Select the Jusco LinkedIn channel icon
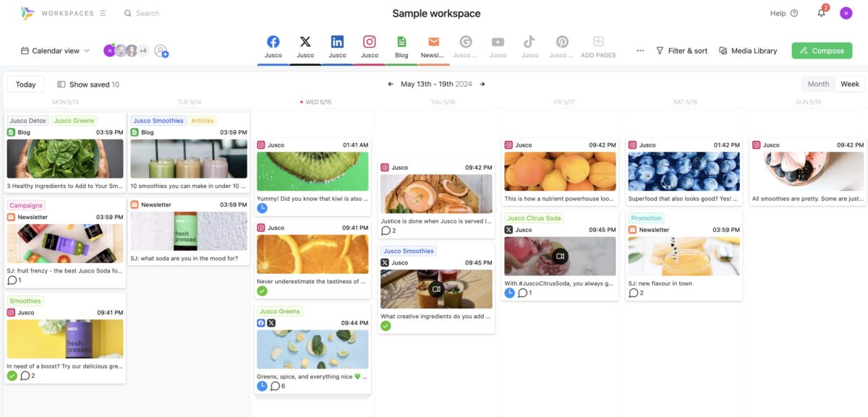The width and height of the screenshot is (868, 417). (x=337, y=43)
